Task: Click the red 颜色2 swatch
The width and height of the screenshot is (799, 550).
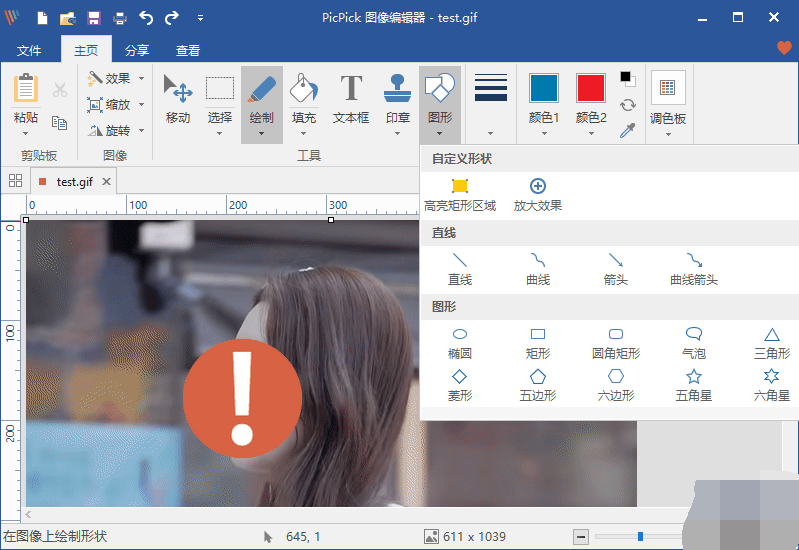Action: [x=591, y=88]
